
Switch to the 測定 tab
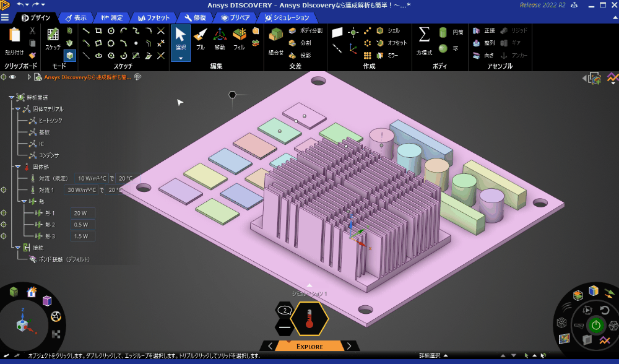112,18
